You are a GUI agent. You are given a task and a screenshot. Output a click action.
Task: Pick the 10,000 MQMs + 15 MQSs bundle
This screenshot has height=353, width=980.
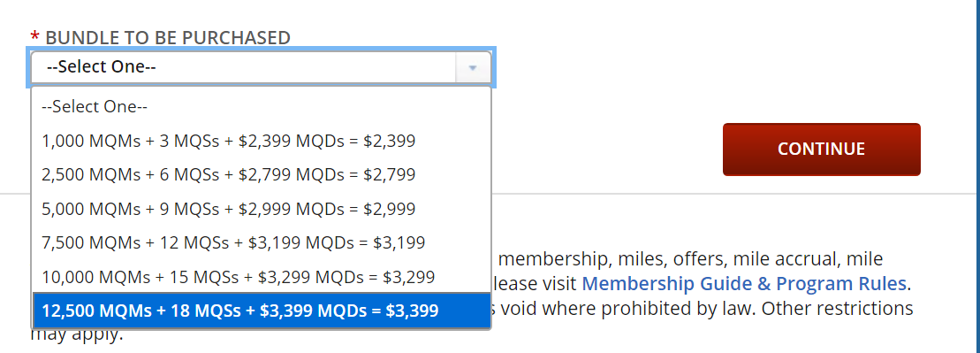pos(262,276)
